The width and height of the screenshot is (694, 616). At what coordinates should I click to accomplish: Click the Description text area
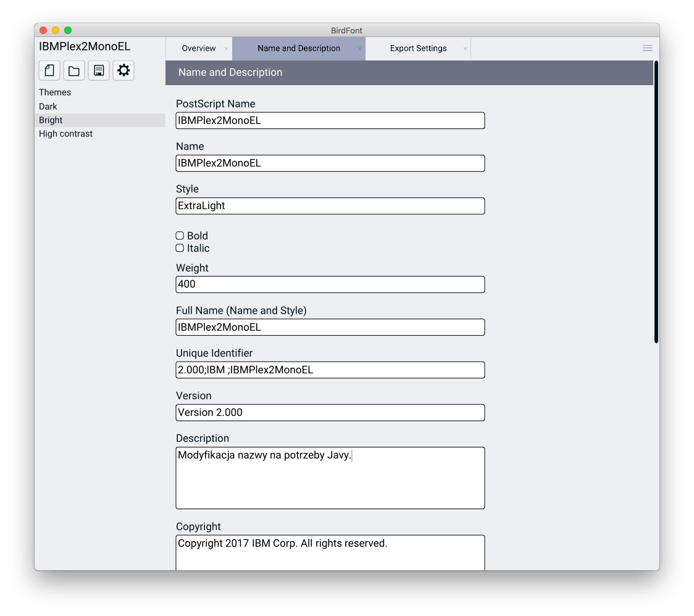(x=330, y=478)
